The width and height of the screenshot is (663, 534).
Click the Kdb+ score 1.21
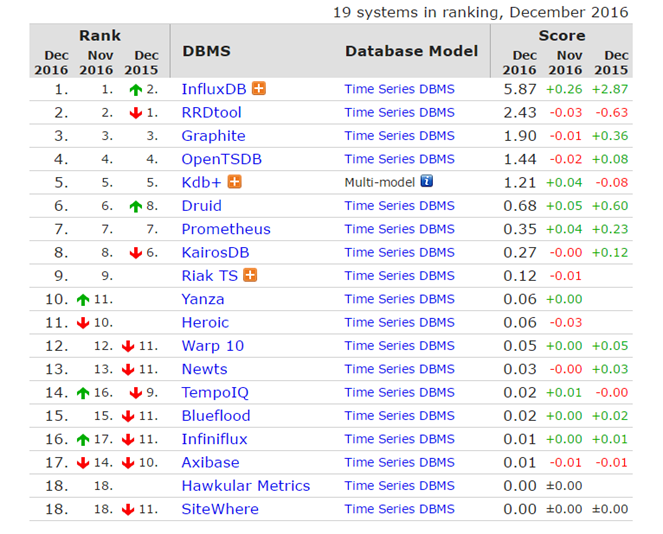point(520,183)
